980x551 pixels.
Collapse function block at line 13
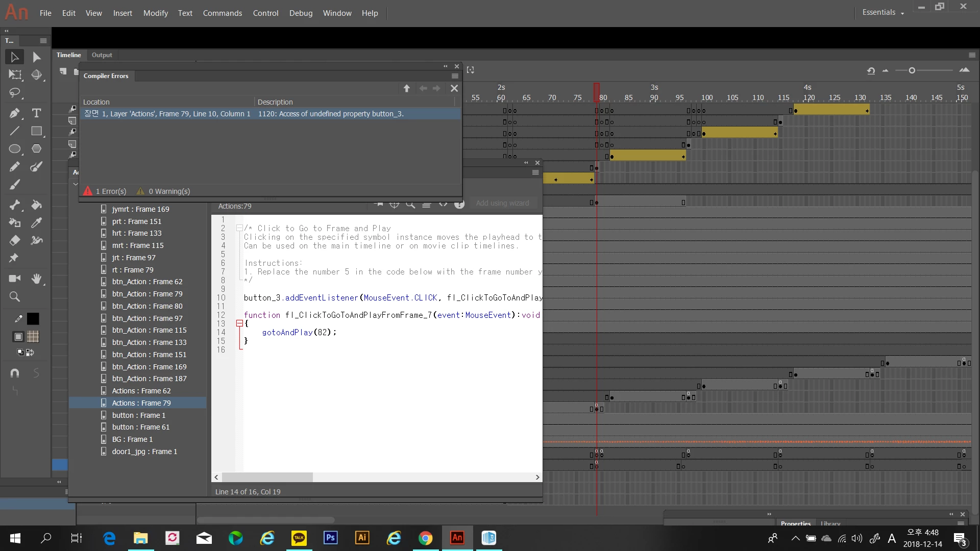tap(239, 323)
